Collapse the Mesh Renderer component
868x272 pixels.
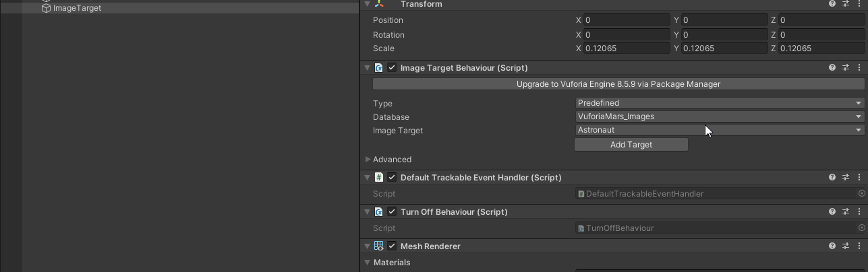click(368, 246)
